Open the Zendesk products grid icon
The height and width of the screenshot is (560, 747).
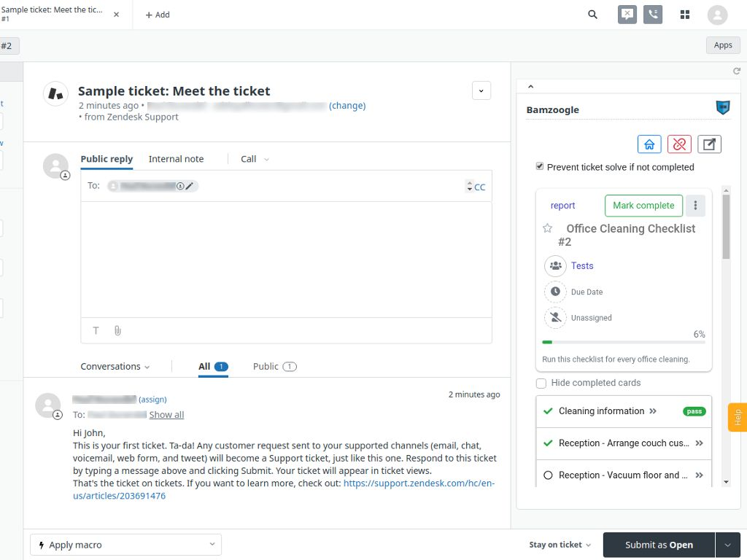click(685, 15)
